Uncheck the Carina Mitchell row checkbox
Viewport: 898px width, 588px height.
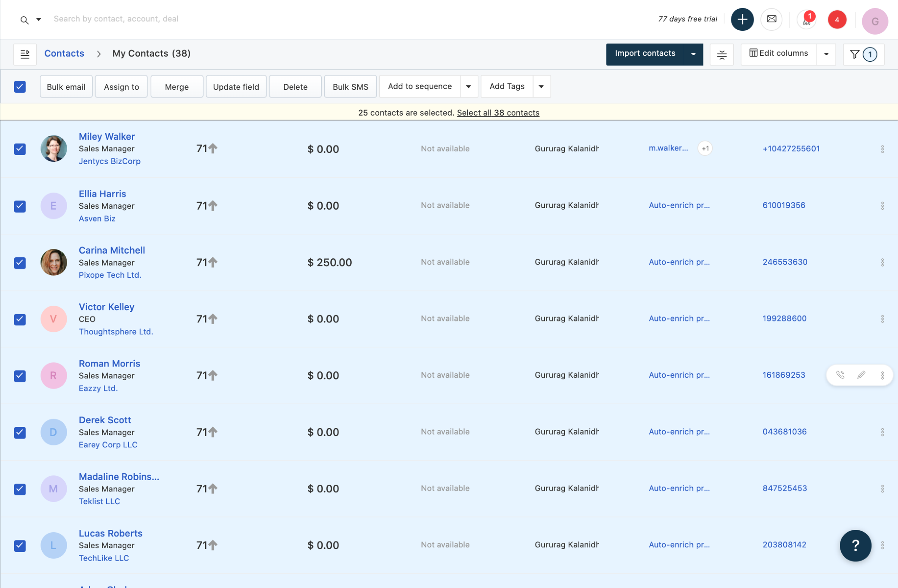(x=20, y=262)
